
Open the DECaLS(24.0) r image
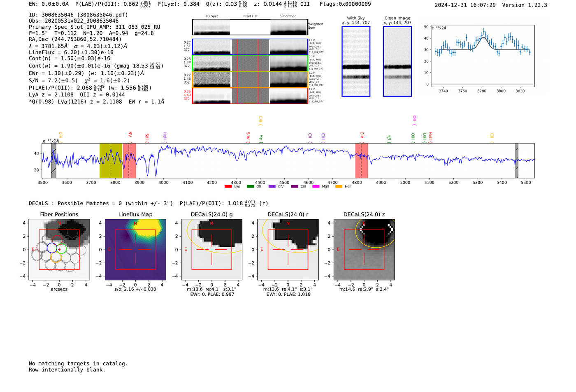tap(288, 250)
